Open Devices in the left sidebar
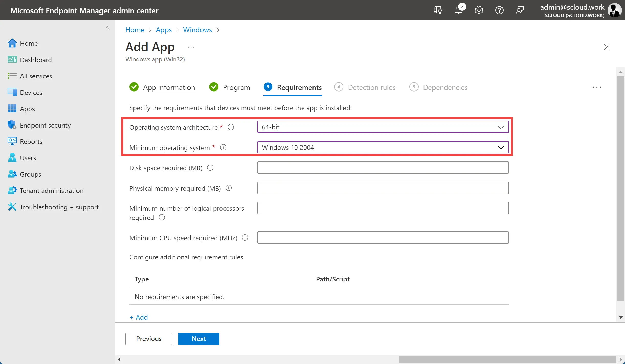Viewport: 625px width, 364px height. tap(31, 93)
